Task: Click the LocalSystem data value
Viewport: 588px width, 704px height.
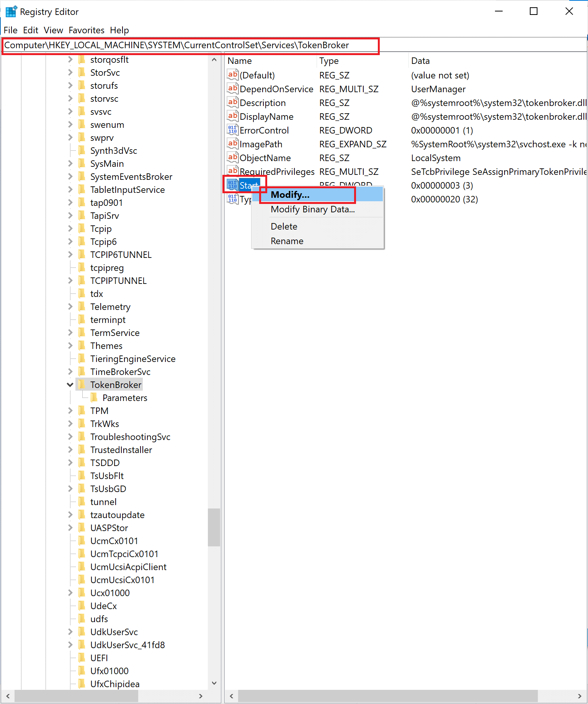Action: point(436,158)
